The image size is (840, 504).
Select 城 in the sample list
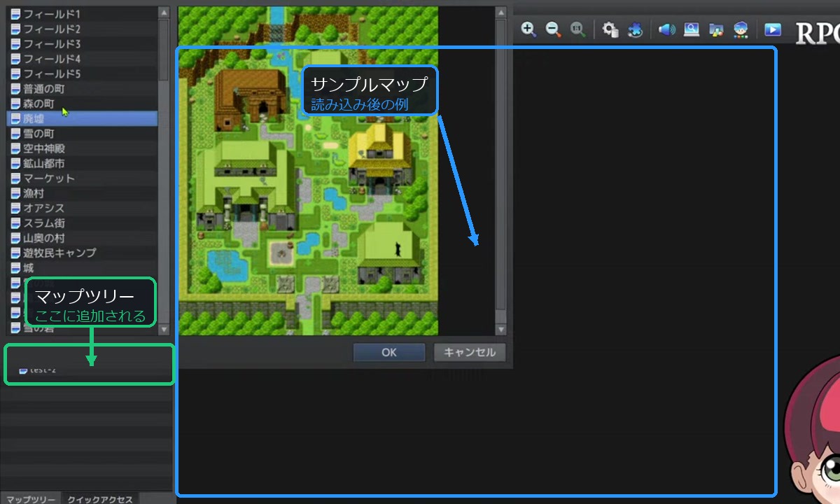click(82, 268)
